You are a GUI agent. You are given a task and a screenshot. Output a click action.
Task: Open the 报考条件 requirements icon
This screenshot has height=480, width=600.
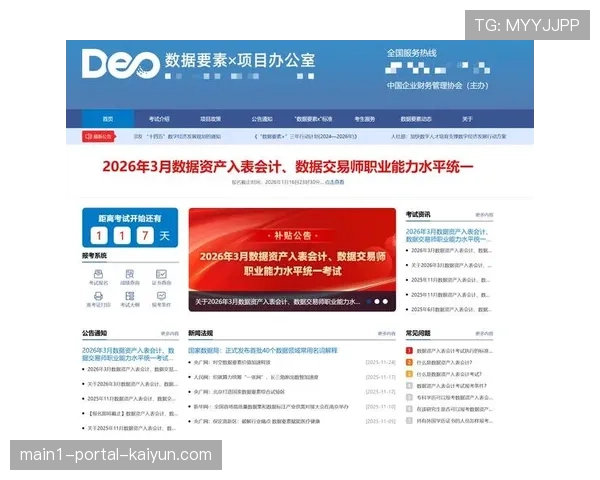[161, 299]
